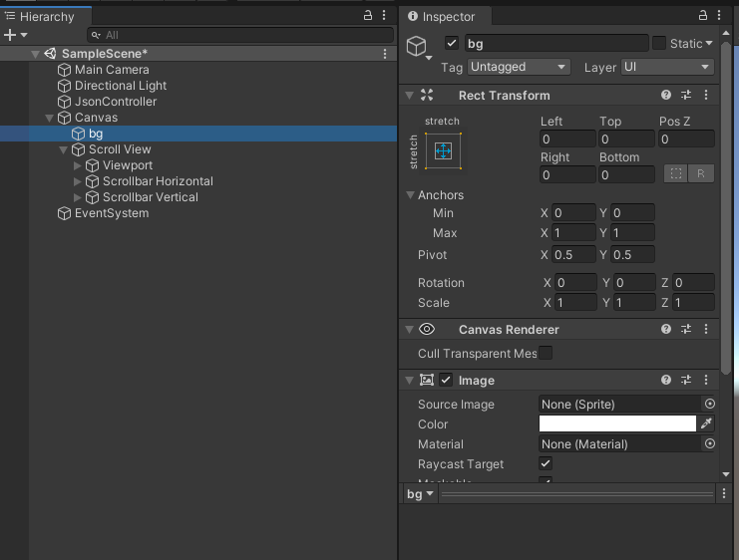Image resolution: width=739 pixels, height=560 pixels.
Task: Click the Left offset field
Action: click(567, 139)
